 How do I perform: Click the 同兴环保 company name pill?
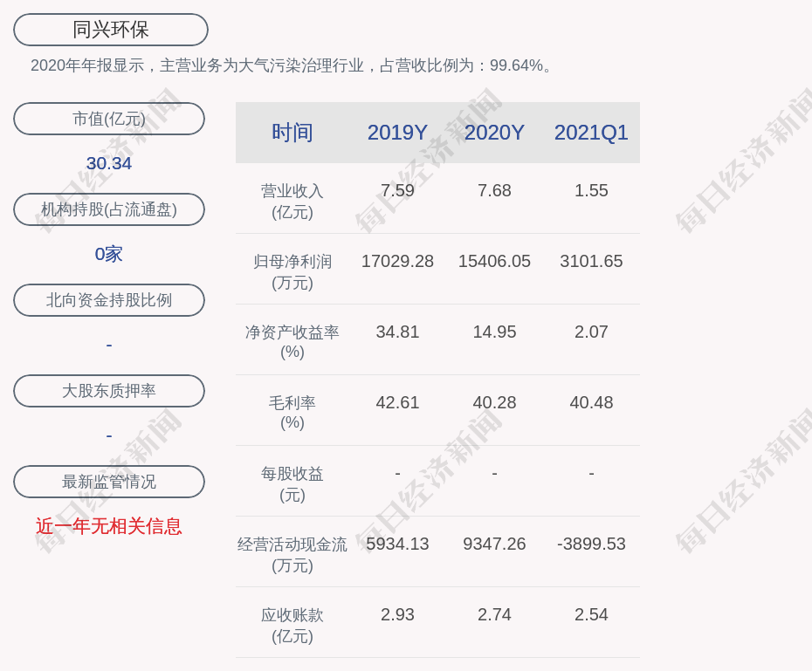[111, 30]
